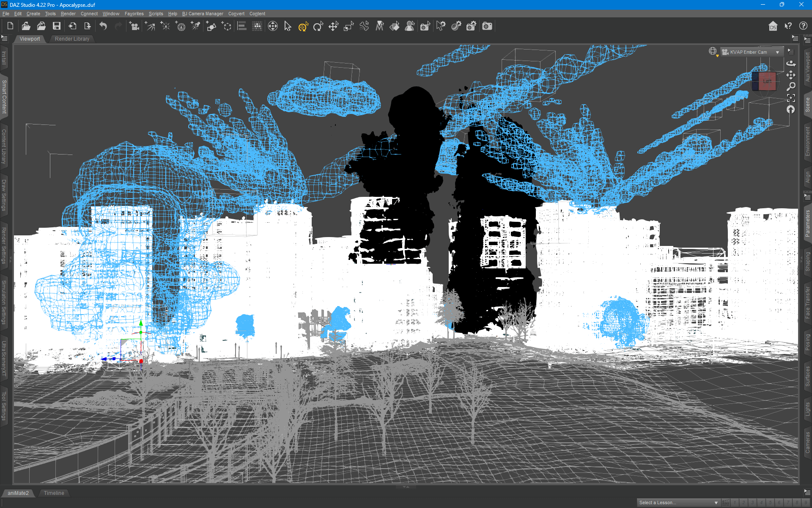Create a new null object
Viewport: 812px width, 508px height.
[226, 26]
